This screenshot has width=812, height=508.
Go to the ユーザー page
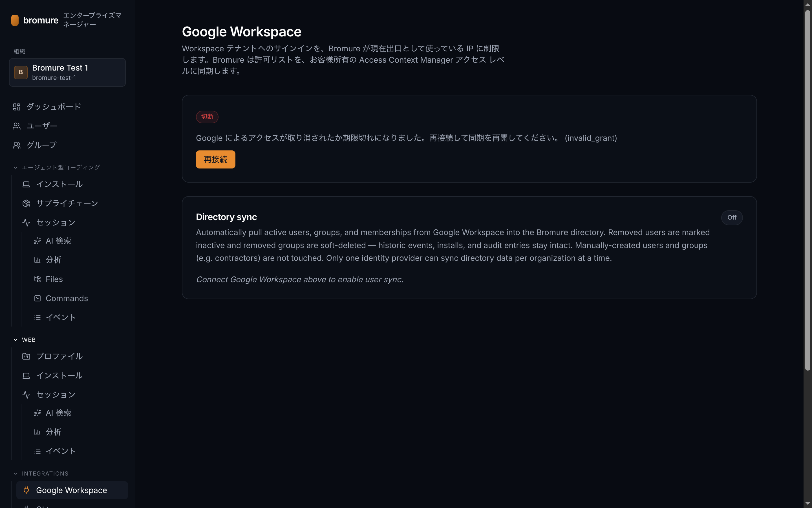tap(67, 126)
